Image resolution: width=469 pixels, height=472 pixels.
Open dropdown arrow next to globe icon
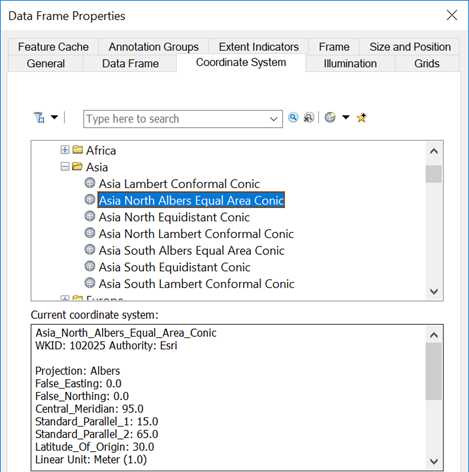pyautogui.click(x=346, y=117)
